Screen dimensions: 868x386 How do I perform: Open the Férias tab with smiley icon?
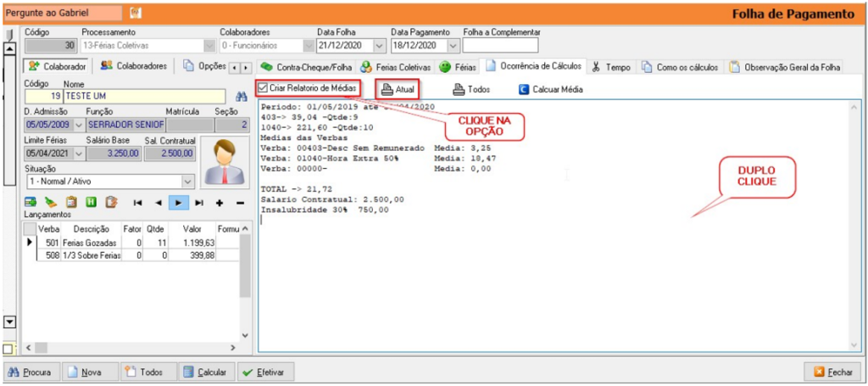[457, 68]
